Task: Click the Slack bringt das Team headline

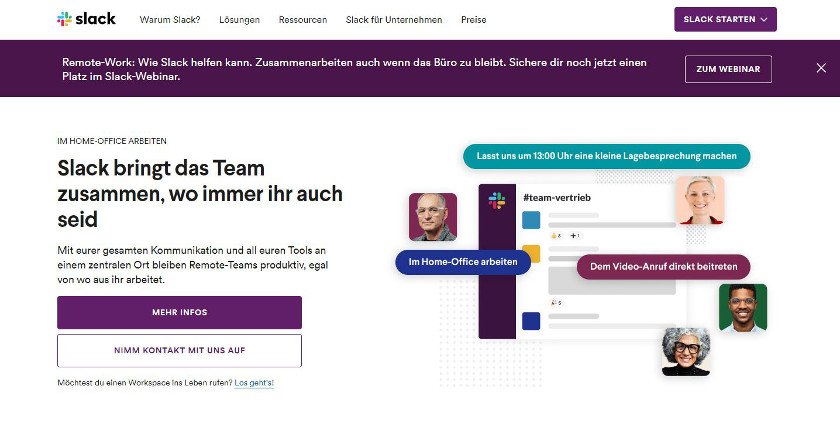Action: click(x=200, y=193)
